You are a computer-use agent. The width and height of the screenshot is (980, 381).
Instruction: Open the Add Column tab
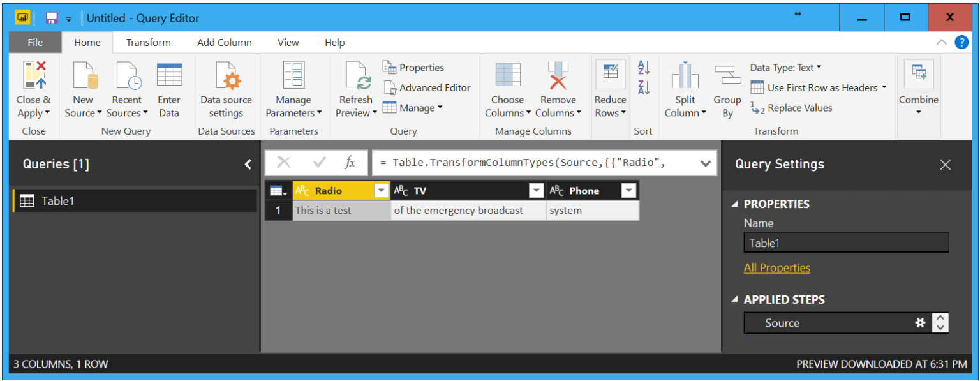(225, 42)
